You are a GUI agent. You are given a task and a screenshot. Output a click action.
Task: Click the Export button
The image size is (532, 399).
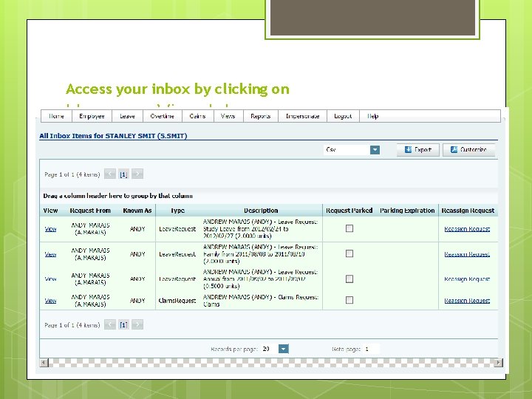(418, 149)
